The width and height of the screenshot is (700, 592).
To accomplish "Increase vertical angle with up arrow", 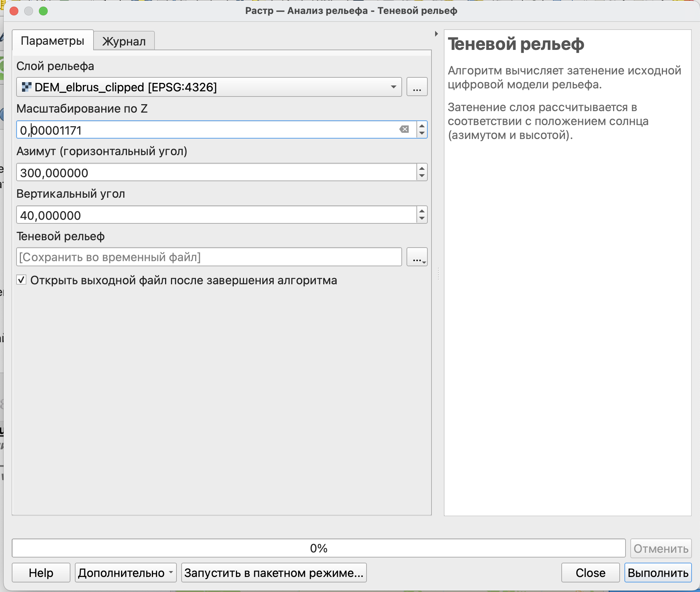I will coord(422,211).
